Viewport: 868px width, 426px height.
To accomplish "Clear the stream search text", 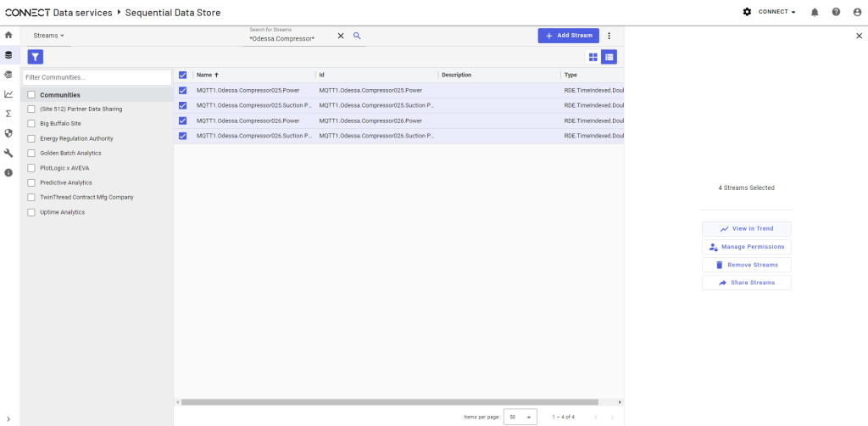I will (341, 36).
